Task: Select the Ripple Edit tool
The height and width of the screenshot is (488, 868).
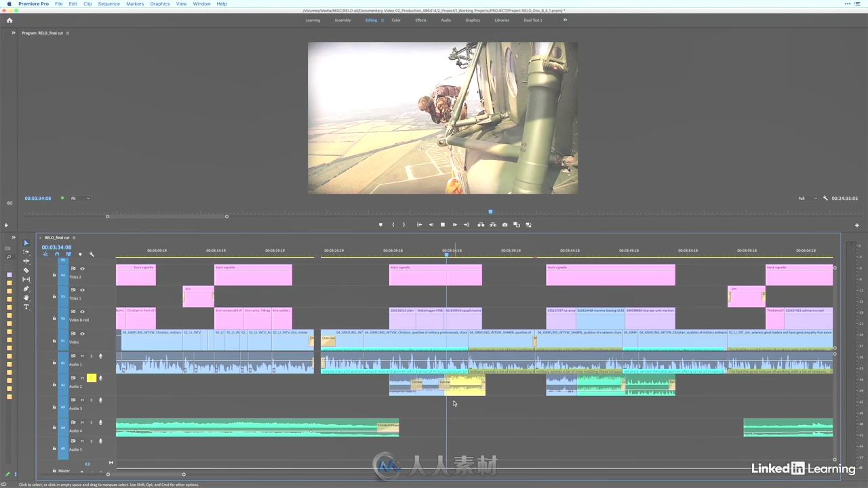Action: 26,261
